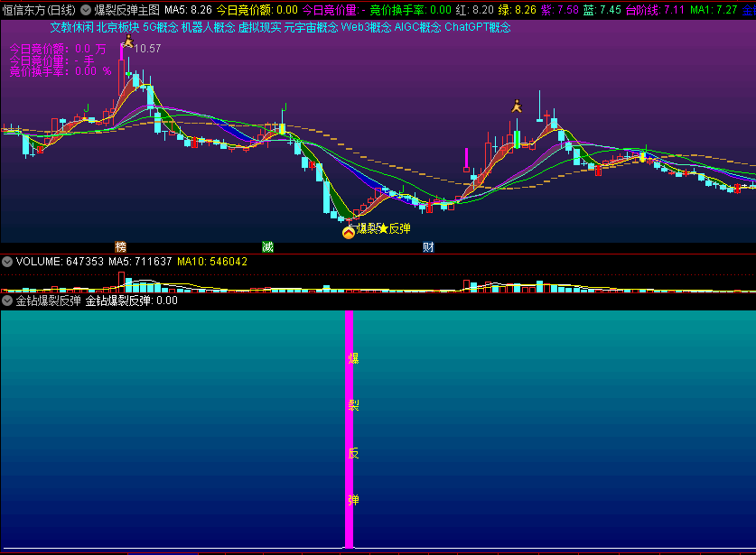Click the yellow 今日竞价额: 0.00 readout

click(257, 10)
